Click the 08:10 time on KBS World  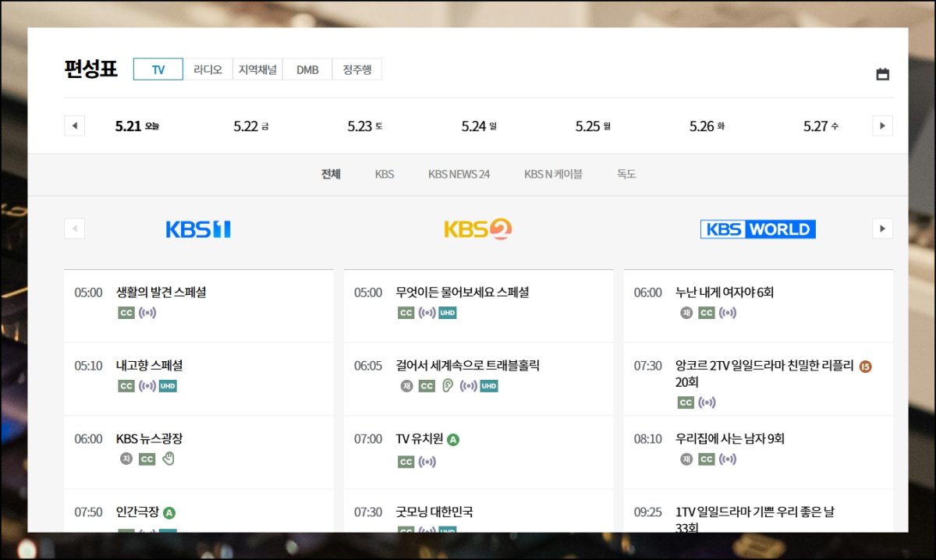(647, 439)
